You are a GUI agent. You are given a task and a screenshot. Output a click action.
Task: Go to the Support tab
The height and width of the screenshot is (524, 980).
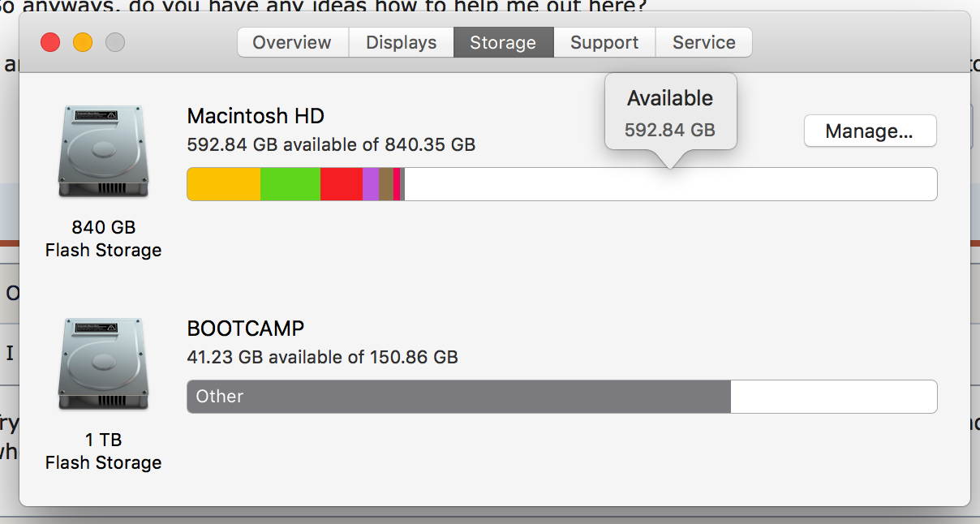[604, 42]
